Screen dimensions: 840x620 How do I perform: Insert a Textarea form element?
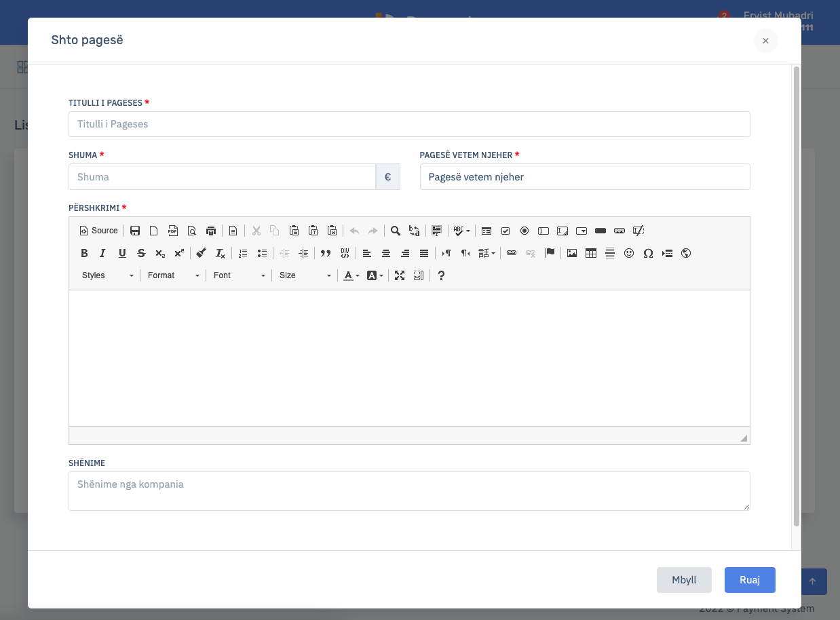[562, 231]
